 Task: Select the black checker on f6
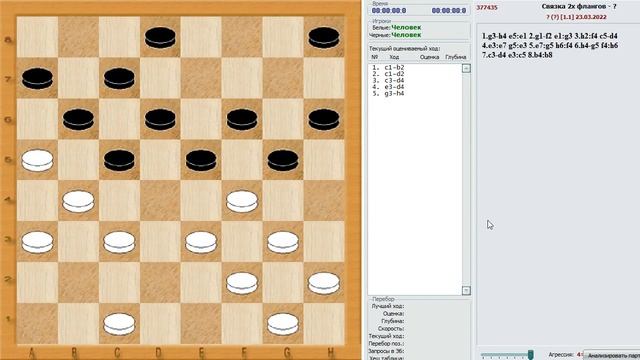(x=242, y=119)
